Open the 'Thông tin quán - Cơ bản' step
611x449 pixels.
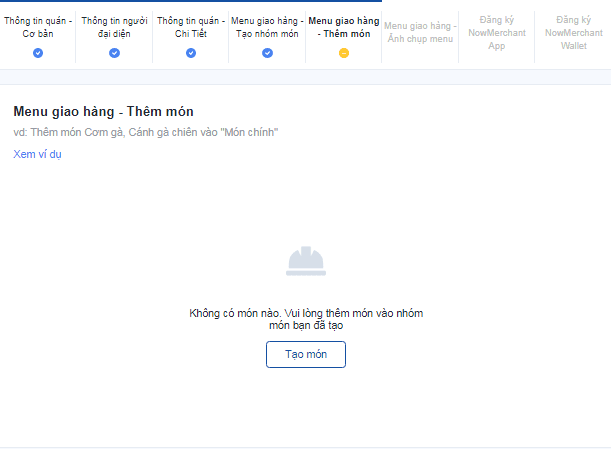(x=38, y=27)
